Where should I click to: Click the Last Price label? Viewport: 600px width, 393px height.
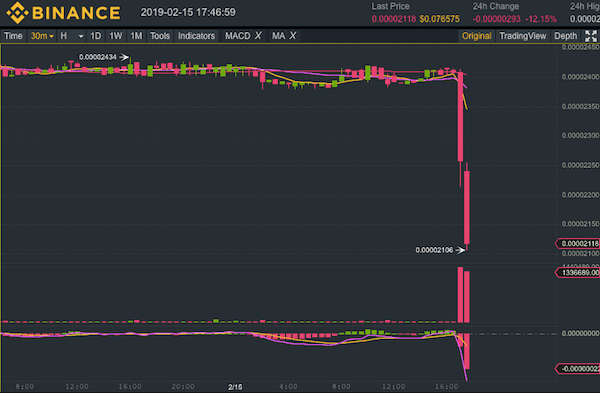click(x=390, y=6)
